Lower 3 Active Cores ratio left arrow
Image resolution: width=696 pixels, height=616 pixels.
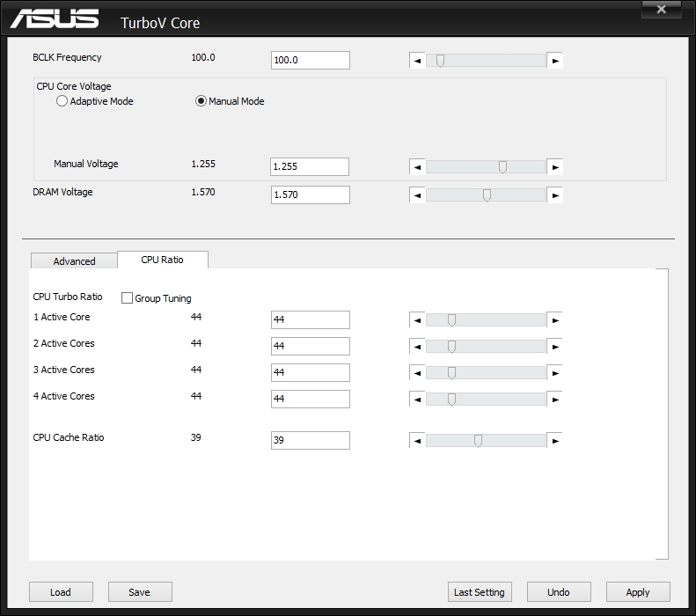coord(417,373)
